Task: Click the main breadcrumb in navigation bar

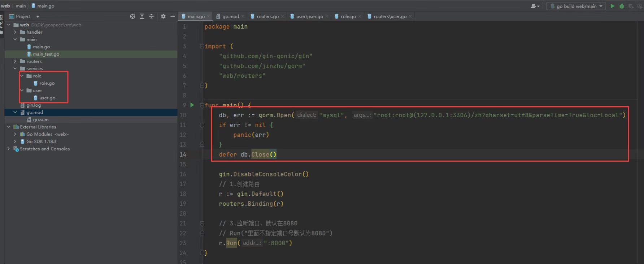Action: click(21, 6)
